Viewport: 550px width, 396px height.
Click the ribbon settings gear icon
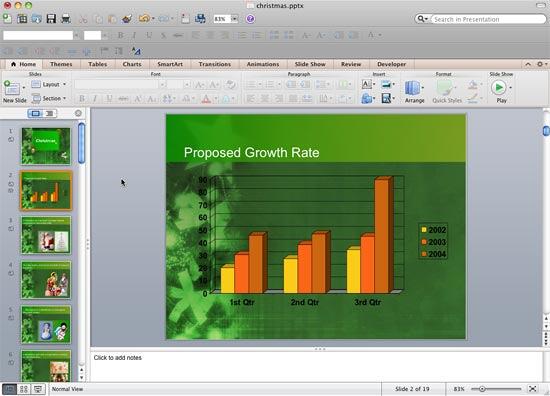pos(540,64)
